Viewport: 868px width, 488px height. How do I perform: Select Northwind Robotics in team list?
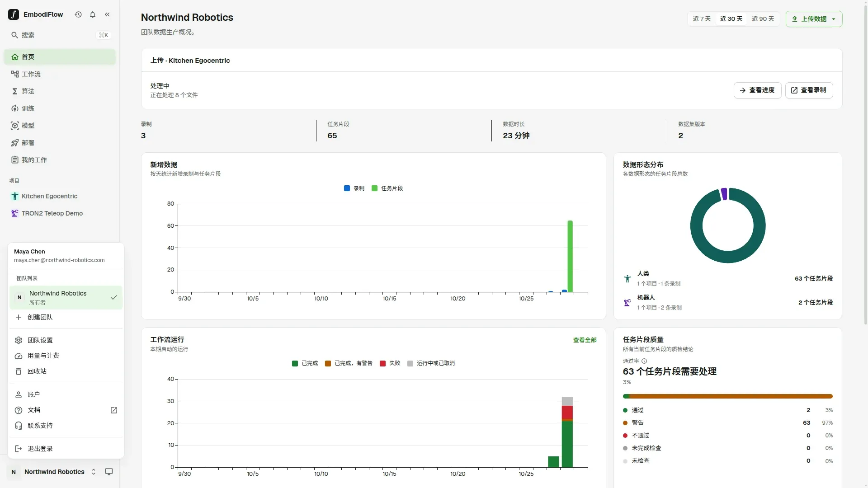(x=66, y=297)
